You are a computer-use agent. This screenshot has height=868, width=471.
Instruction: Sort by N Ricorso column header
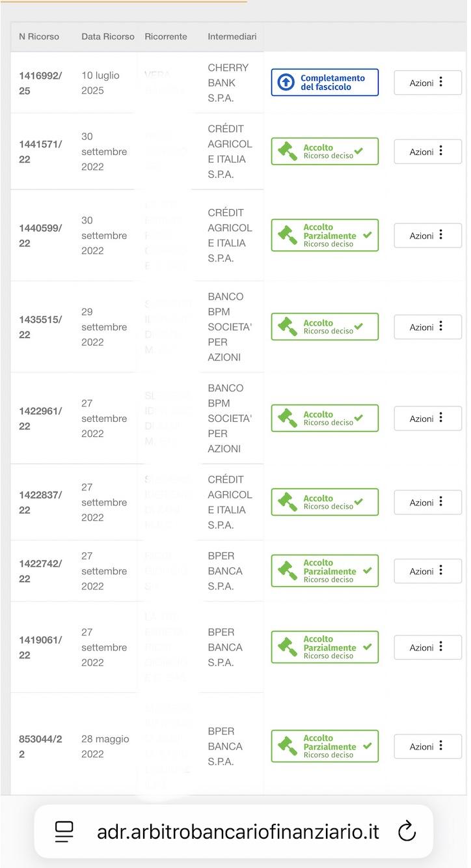(39, 36)
